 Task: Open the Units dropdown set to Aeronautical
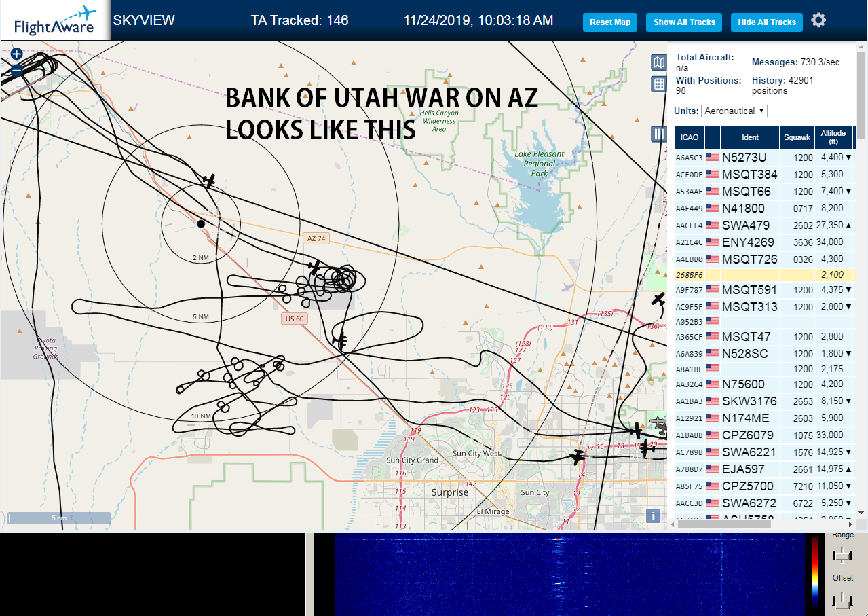tap(734, 111)
